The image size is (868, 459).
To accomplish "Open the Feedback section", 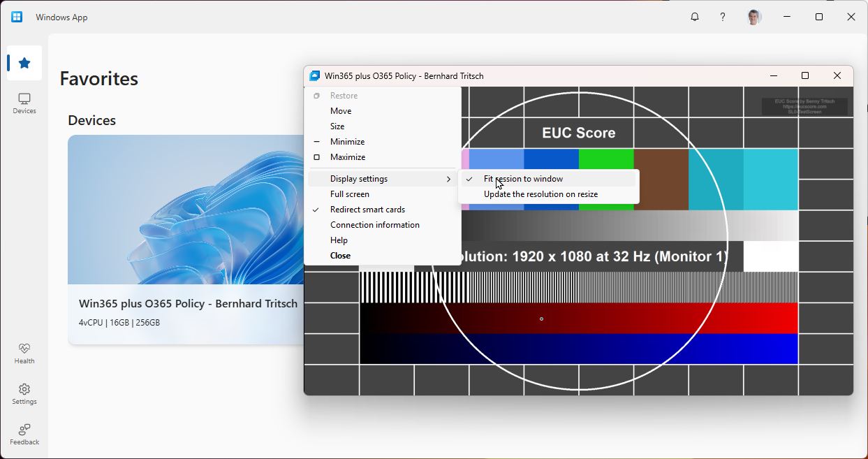I will (24, 435).
